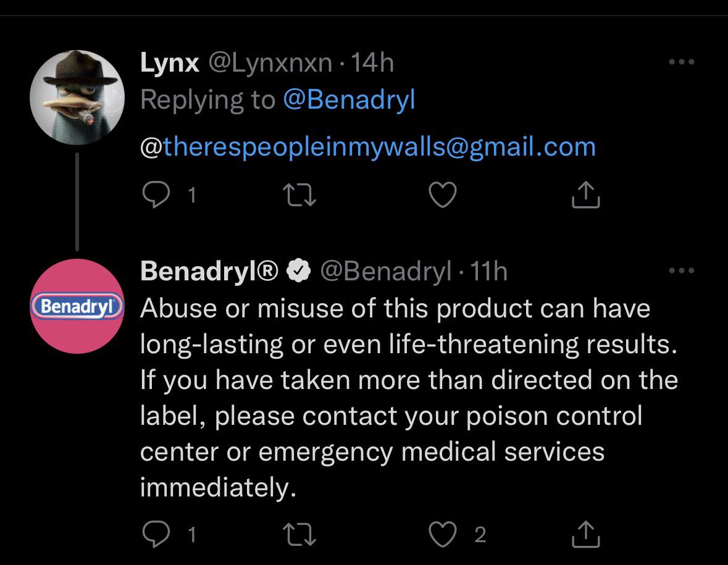The image size is (728, 565).
Task: Like the Benadryl response
Action: tap(442, 535)
